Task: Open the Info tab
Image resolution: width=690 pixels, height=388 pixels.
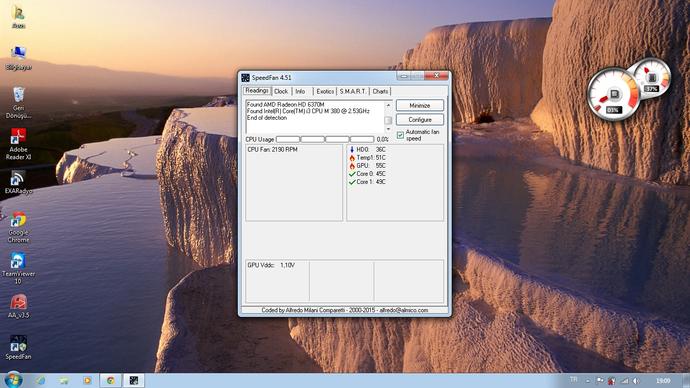Action: point(300,92)
